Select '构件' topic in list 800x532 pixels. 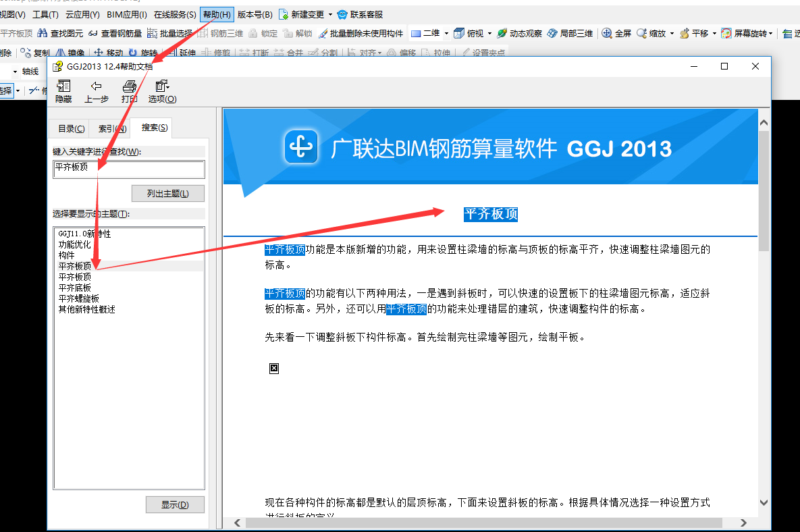(66, 255)
